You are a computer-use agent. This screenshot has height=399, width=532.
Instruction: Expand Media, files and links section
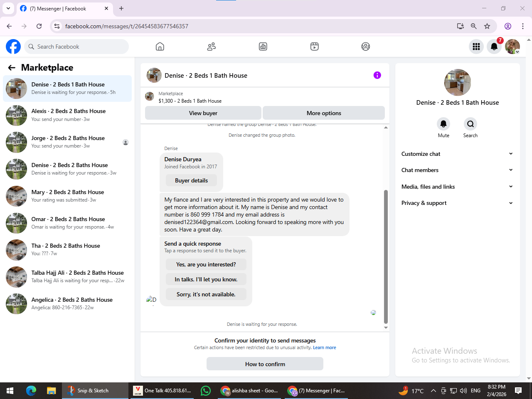(x=457, y=187)
